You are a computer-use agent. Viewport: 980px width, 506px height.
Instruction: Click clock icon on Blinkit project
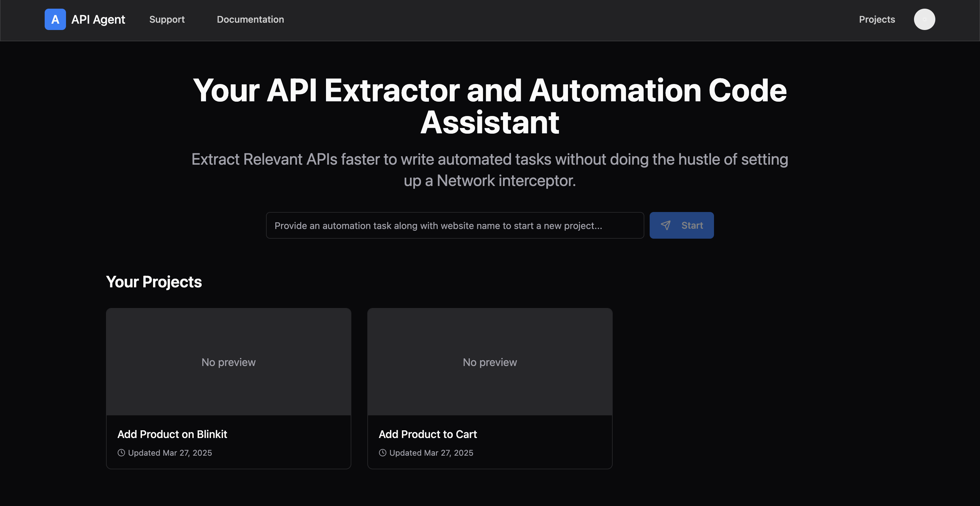pos(121,453)
